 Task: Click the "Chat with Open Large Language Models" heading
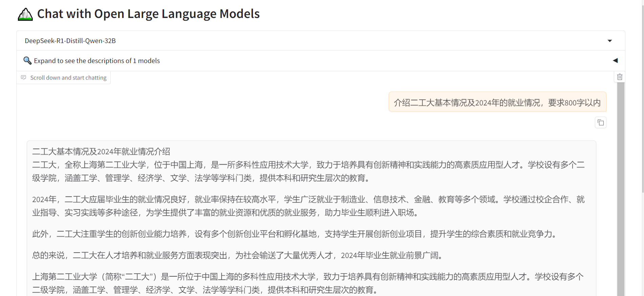pos(148,14)
